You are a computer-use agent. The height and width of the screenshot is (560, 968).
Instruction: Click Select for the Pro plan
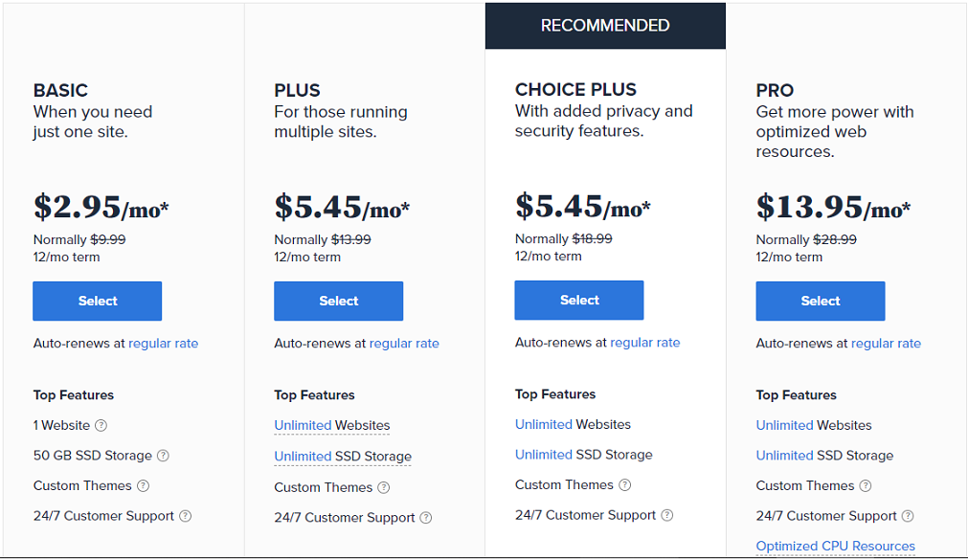[821, 301]
